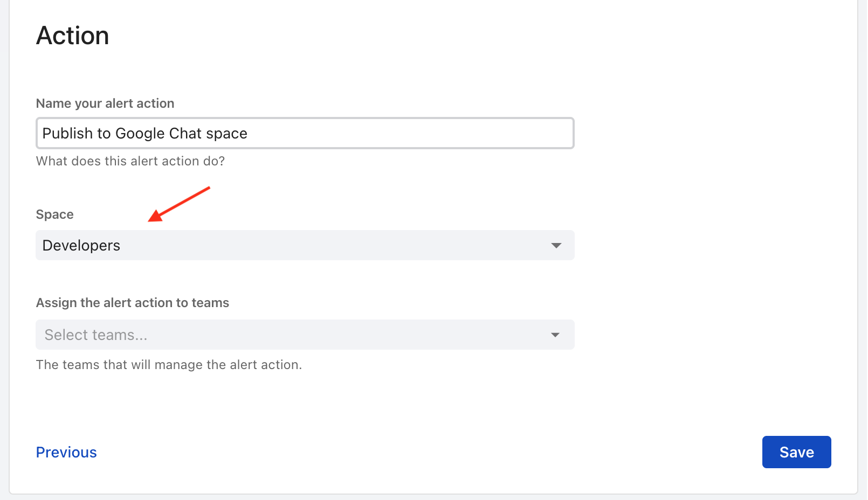868x500 pixels.
Task: Click the middle of the Space combo box
Action: pyautogui.click(x=305, y=246)
